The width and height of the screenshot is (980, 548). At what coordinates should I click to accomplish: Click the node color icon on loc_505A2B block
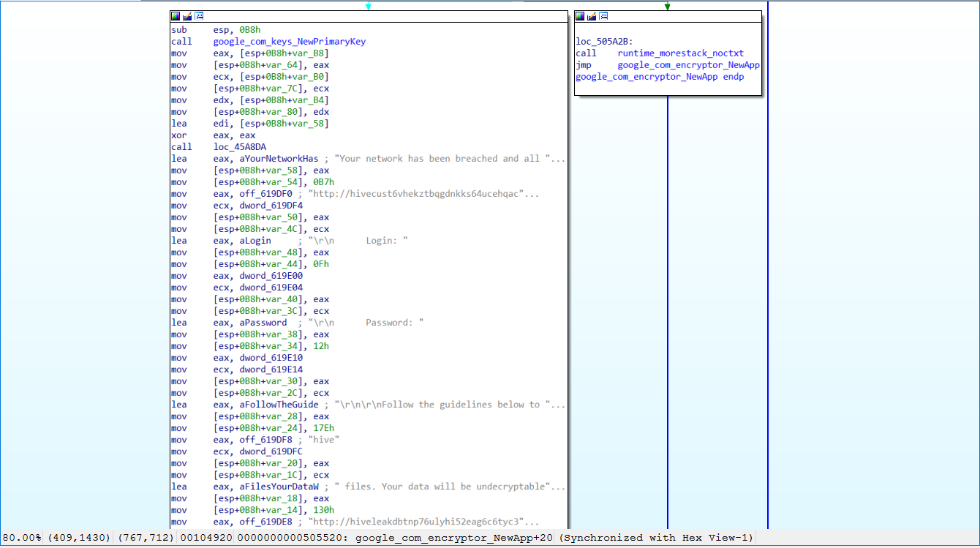[x=580, y=16]
